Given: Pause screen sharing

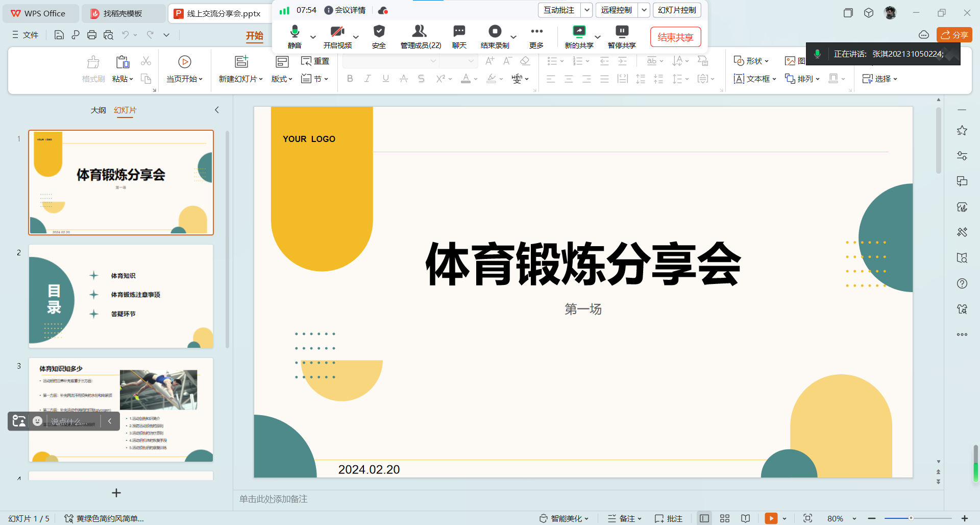Looking at the screenshot, I should 622,32.
